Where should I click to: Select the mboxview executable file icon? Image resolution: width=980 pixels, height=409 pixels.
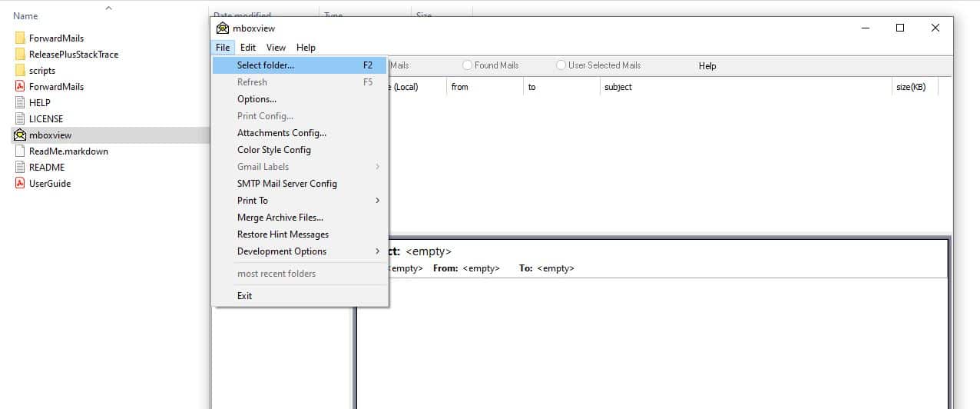(20, 135)
